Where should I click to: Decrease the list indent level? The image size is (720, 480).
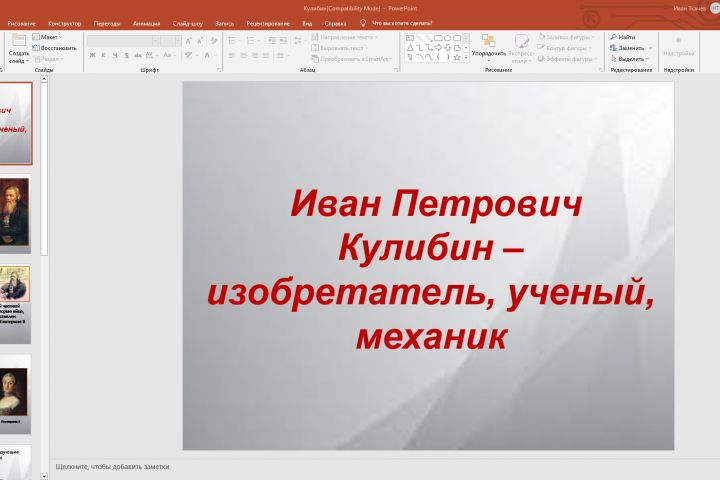point(272,41)
